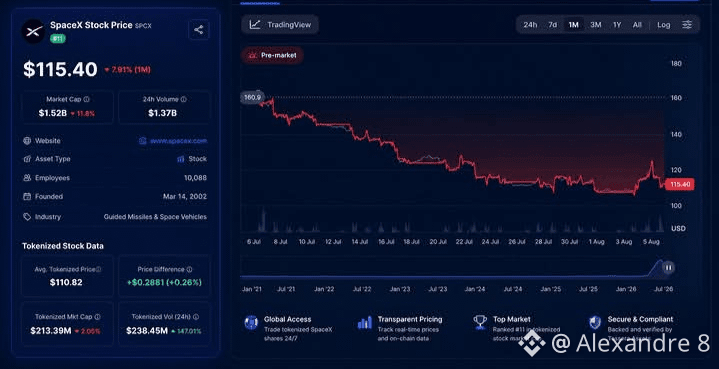Click the +$0.2881 (+0.26%) price difference
The image size is (719, 369).
click(x=164, y=282)
